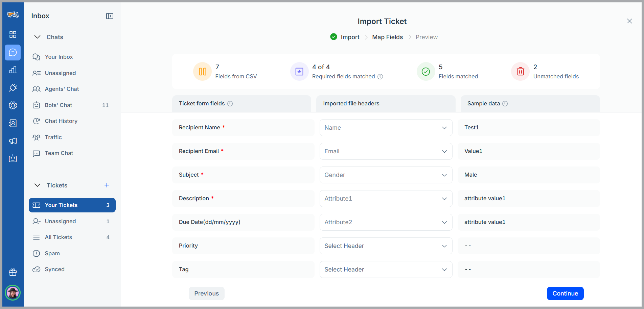Open the Priority Select Header dropdown
This screenshot has width=644, height=309.
[x=386, y=246]
